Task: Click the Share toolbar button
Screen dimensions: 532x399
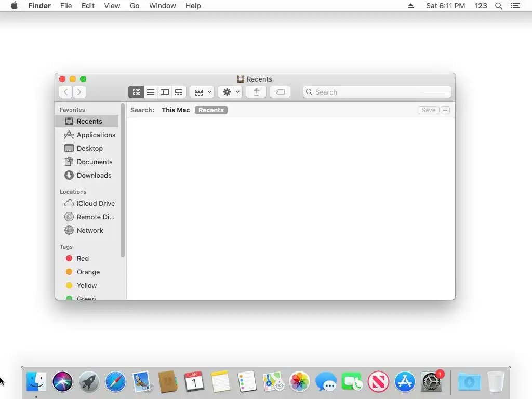Action: pyautogui.click(x=256, y=92)
